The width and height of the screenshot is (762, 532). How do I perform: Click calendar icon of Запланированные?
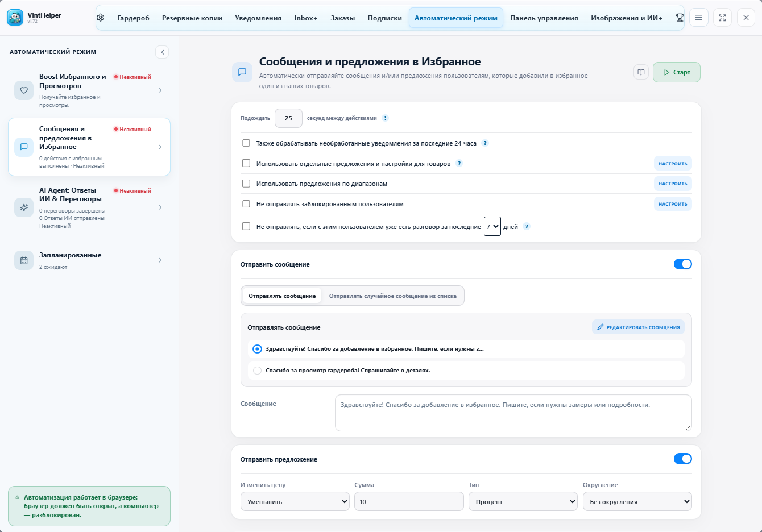24,260
